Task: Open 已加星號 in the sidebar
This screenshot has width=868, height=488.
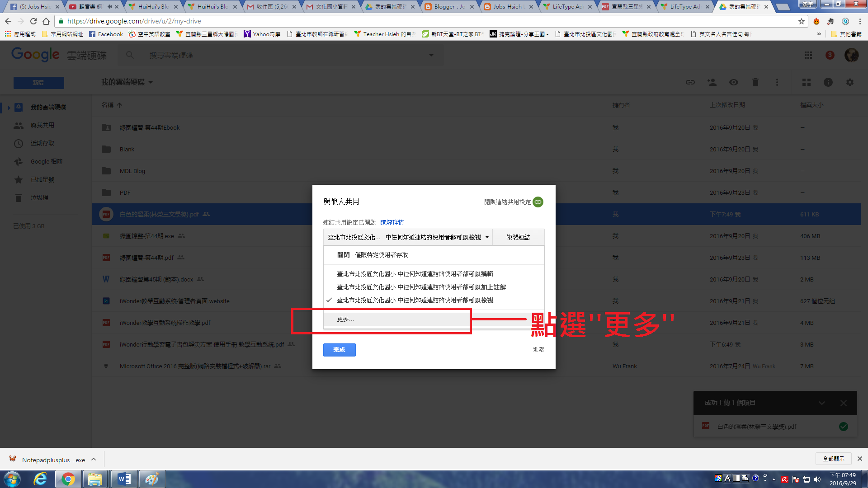Action: [x=42, y=179]
